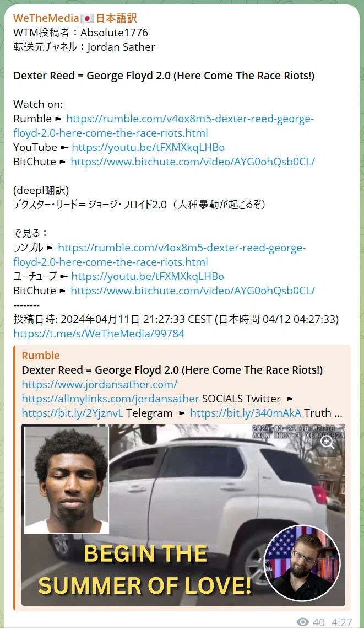Click the (deepl翻訳) label

tap(41, 191)
